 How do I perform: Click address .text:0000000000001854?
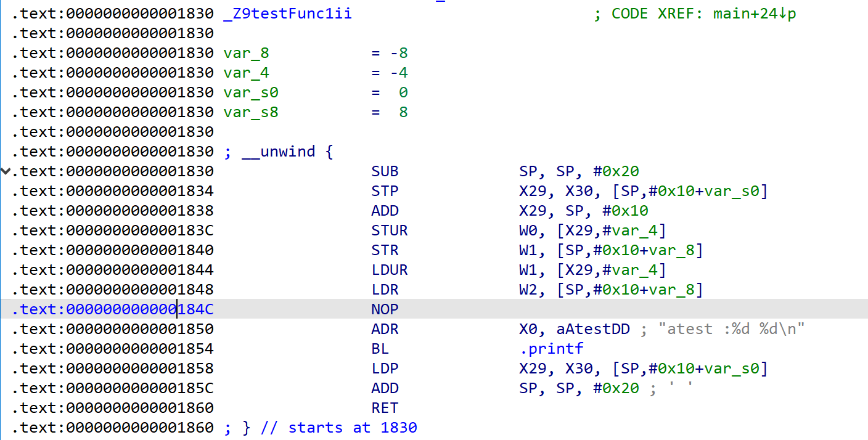coord(112,349)
